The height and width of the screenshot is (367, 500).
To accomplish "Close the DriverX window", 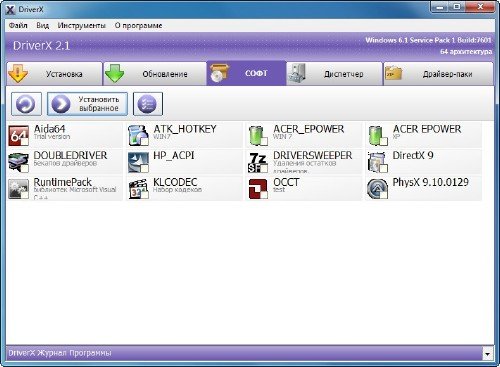I will [480, 7].
